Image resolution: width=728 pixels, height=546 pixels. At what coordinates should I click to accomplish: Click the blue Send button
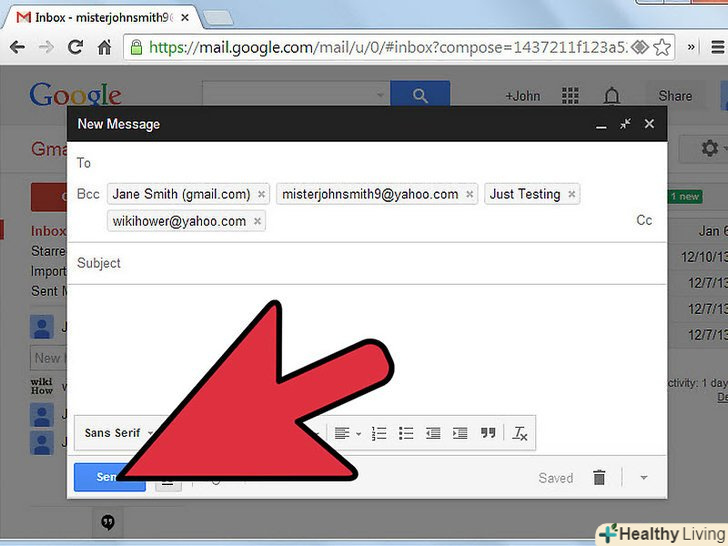click(110, 477)
